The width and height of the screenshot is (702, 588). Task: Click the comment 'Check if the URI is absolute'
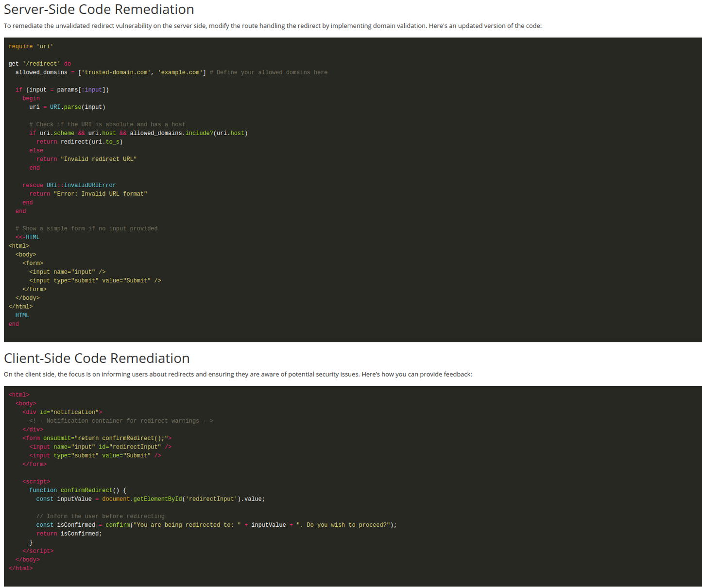point(107,125)
